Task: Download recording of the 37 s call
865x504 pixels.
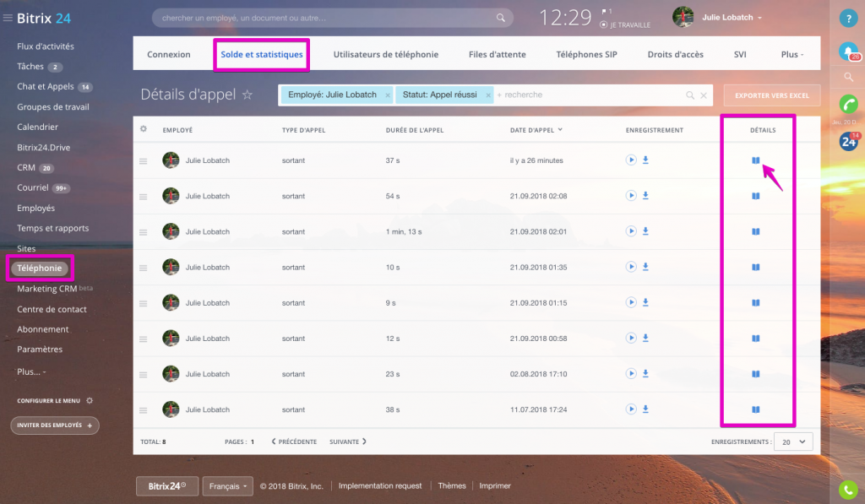Action: (x=645, y=160)
